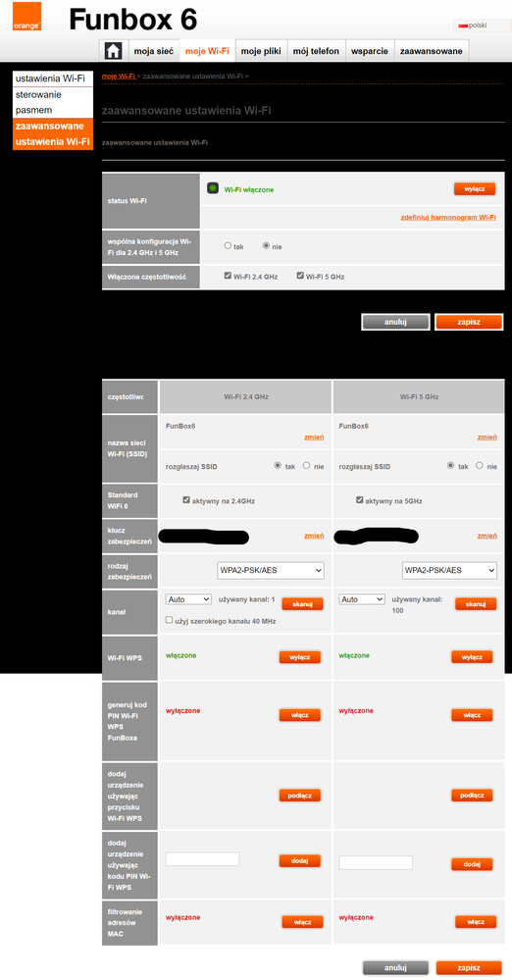The image size is (512, 980).
Task: Select 'nie' for 2.4 GHz SSID broadcast
Action: click(x=306, y=466)
